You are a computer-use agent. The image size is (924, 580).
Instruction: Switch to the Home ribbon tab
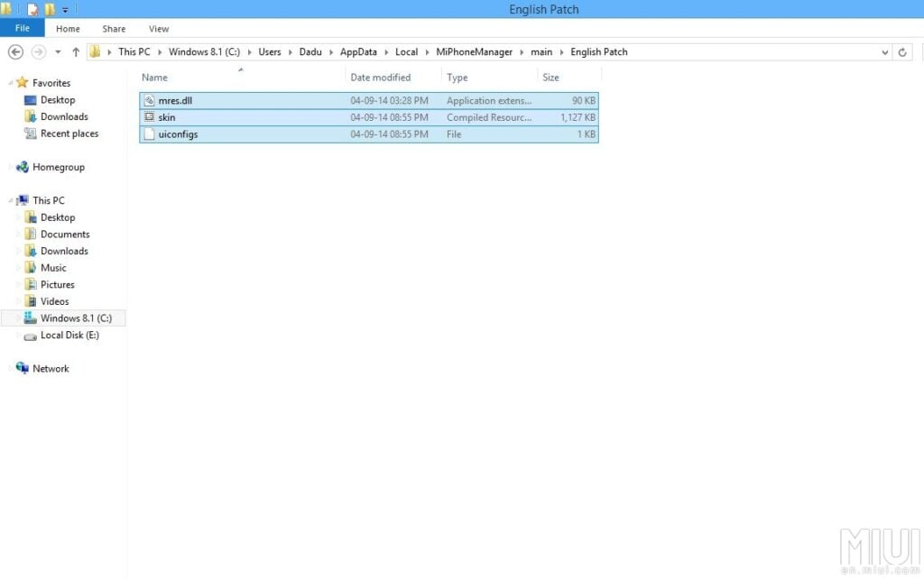click(68, 29)
